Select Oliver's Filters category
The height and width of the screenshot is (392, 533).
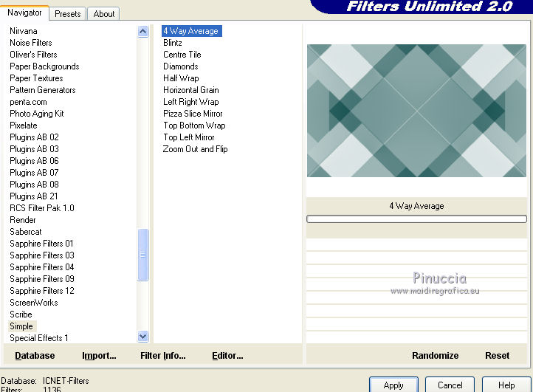33,55
